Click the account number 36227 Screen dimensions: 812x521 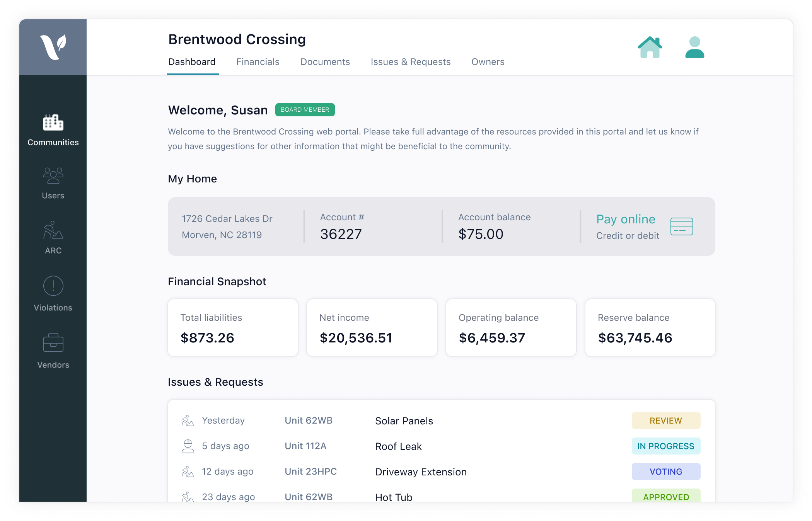[x=341, y=234]
